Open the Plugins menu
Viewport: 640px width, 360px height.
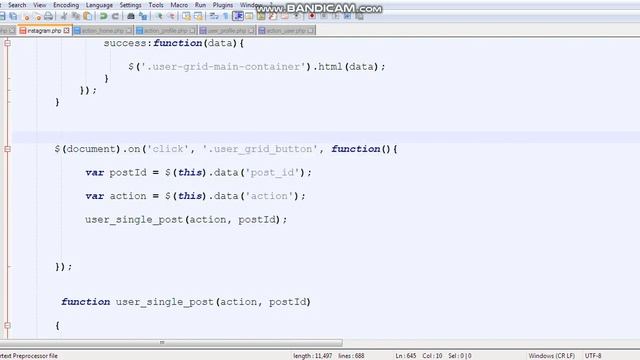coord(223,5)
